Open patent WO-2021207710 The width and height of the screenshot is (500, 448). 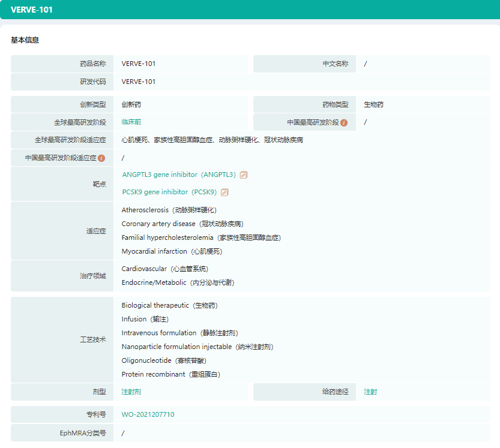pyautogui.click(x=148, y=414)
